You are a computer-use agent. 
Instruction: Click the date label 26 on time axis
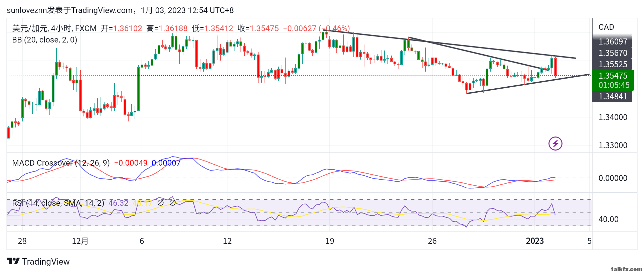[x=432, y=241]
